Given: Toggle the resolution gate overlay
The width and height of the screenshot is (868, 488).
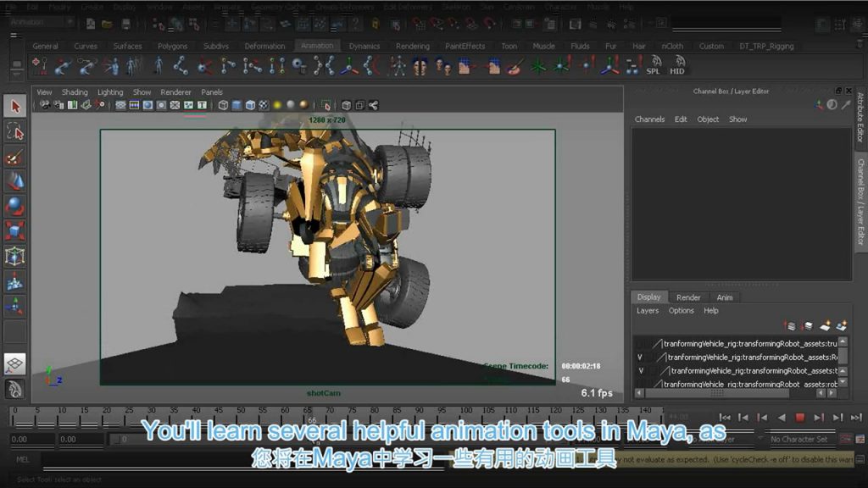Looking at the screenshot, I should point(147,105).
